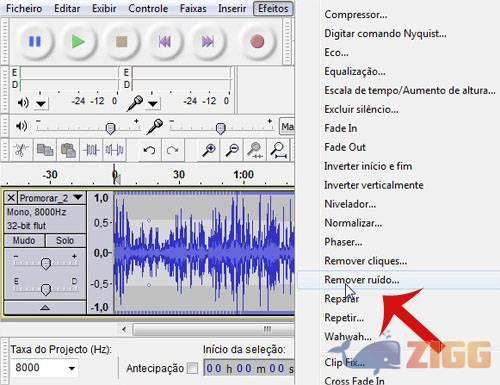Toggle the Mudo button on track

[24, 240]
